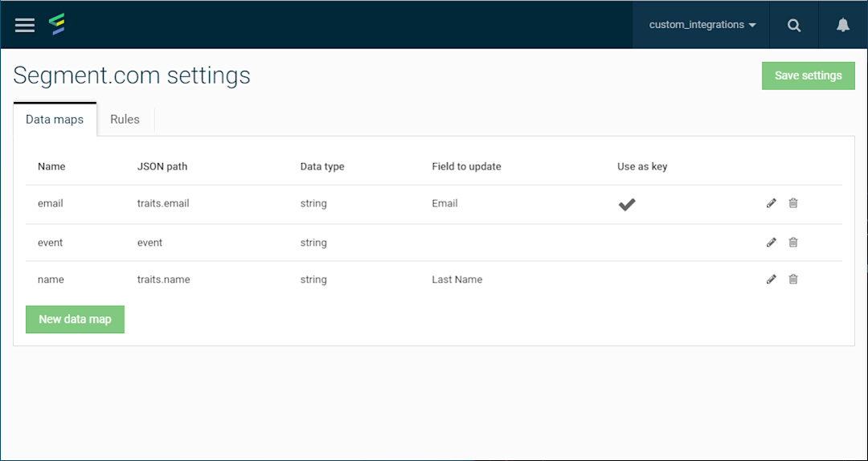Click the 'string' data type in event row
868x461 pixels.
[x=314, y=243]
